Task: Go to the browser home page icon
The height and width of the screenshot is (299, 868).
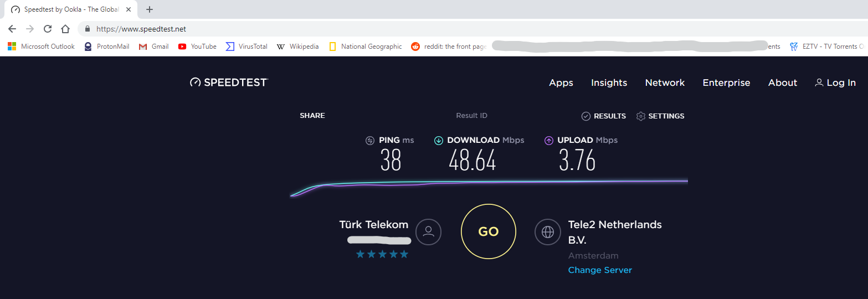Action: pos(65,29)
